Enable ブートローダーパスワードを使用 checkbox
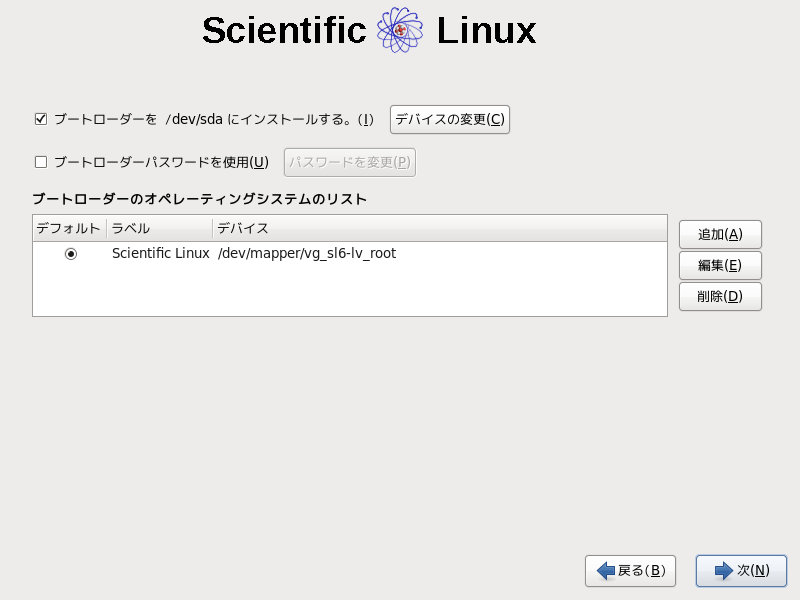This screenshot has width=800, height=600. pyautogui.click(x=41, y=162)
